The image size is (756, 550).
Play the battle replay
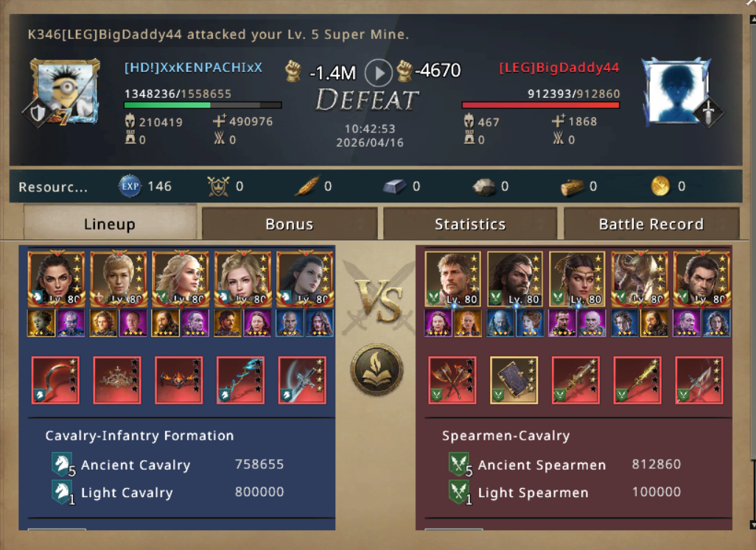tap(378, 73)
